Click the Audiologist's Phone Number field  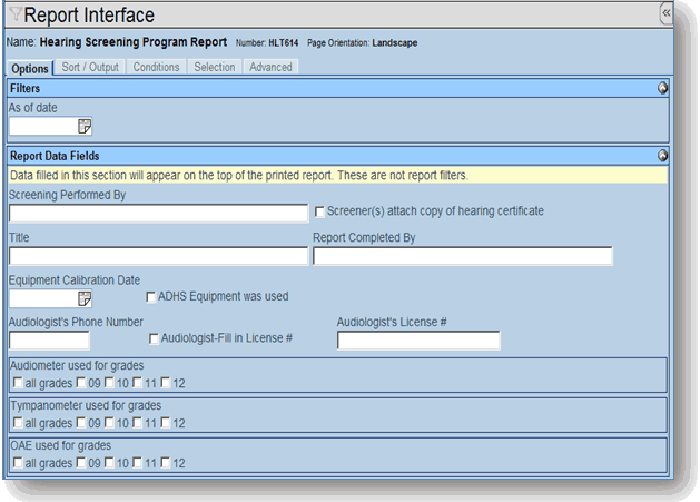49,340
